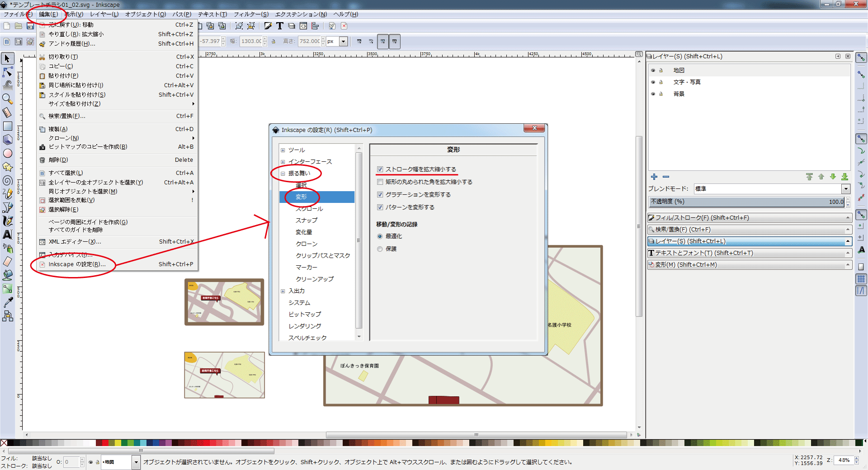Select システム in settings tree
Viewport: 868px width, 470px height.
[299, 303]
